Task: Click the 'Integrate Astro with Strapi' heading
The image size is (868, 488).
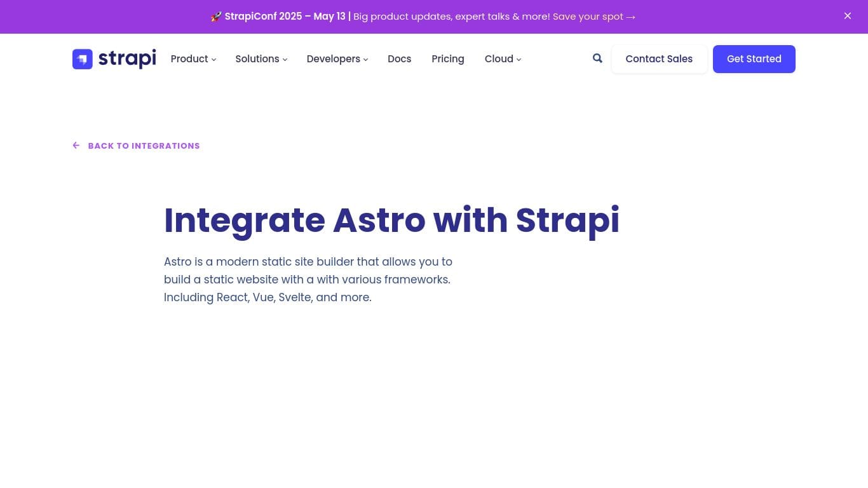Action: pyautogui.click(x=391, y=220)
